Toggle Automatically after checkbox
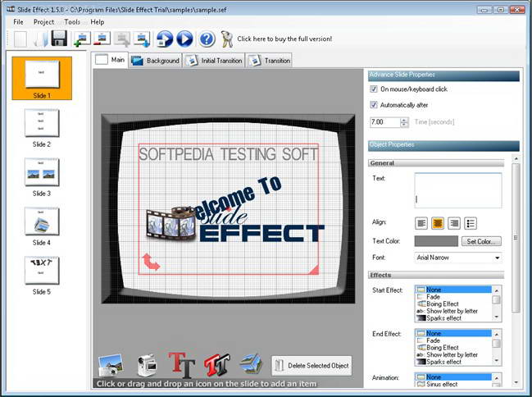Screen dimensions: 532x397 (x=374, y=105)
